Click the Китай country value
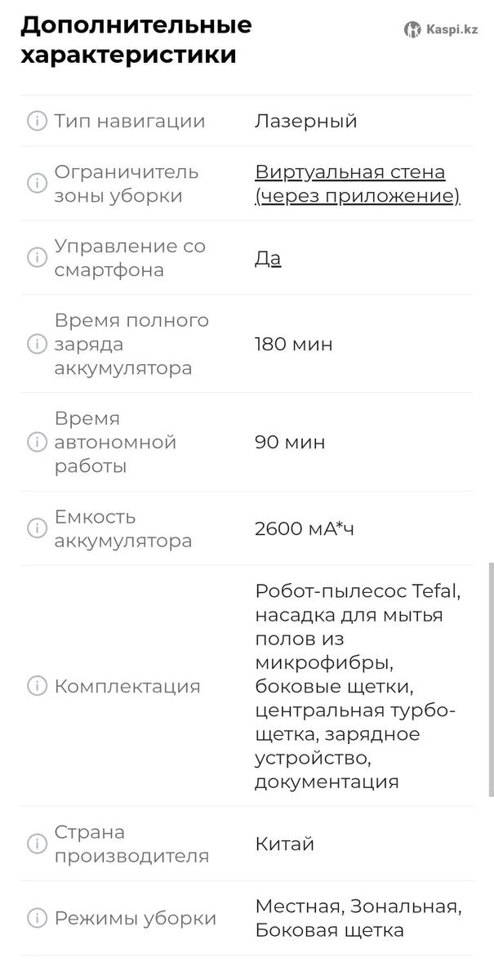This screenshot has width=494, height=980. click(x=284, y=844)
